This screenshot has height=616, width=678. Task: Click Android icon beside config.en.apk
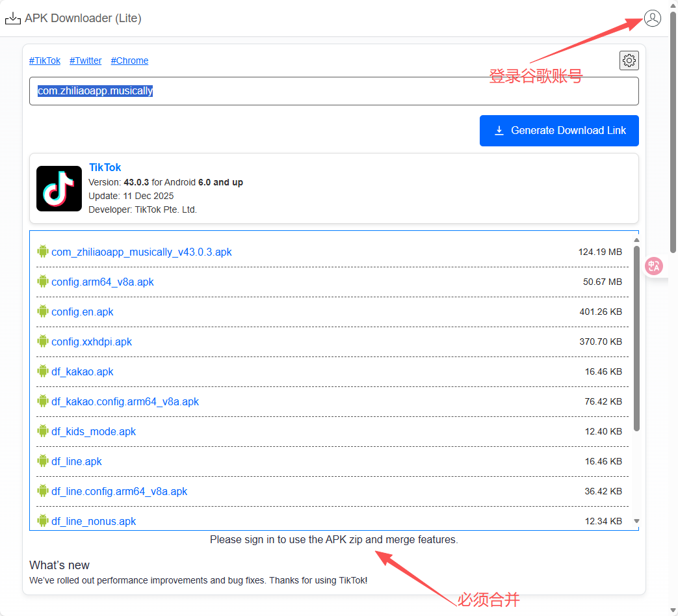(x=43, y=312)
